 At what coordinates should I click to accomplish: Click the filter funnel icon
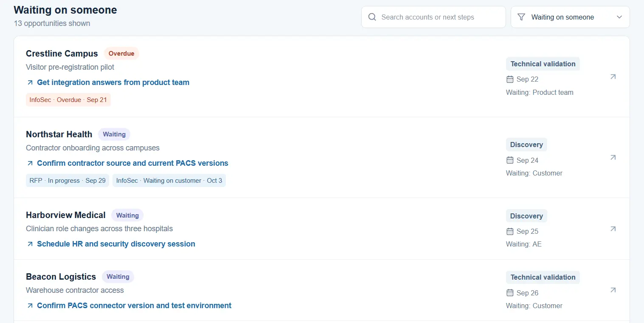coord(521,17)
